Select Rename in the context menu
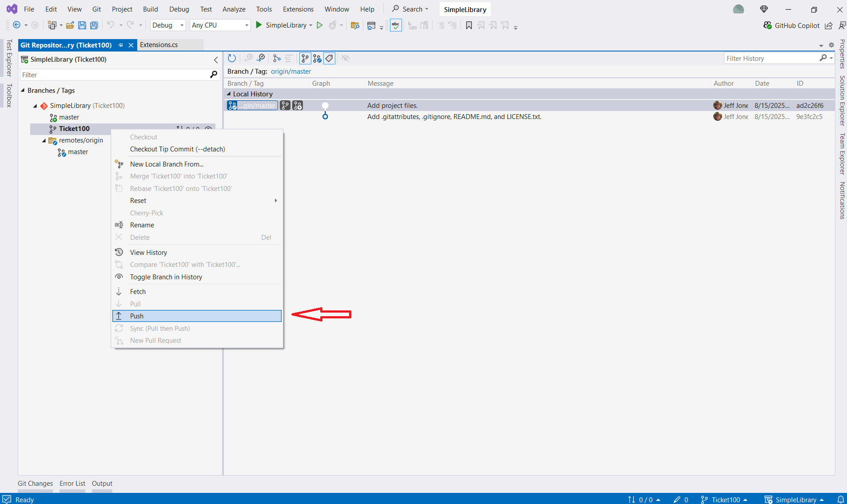Image resolution: width=847 pixels, height=504 pixels. (x=197, y=225)
